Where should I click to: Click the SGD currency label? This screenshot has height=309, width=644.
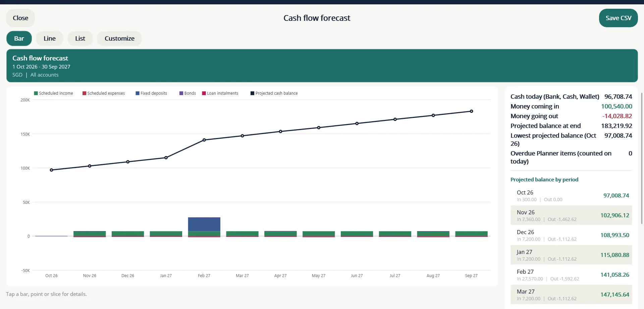click(x=17, y=75)
